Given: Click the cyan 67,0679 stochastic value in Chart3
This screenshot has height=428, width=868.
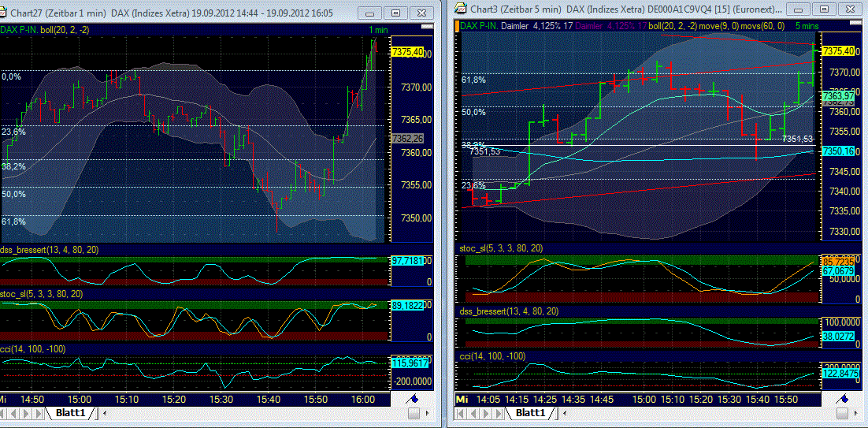Looking at the screenshot, I should point(838,271).
